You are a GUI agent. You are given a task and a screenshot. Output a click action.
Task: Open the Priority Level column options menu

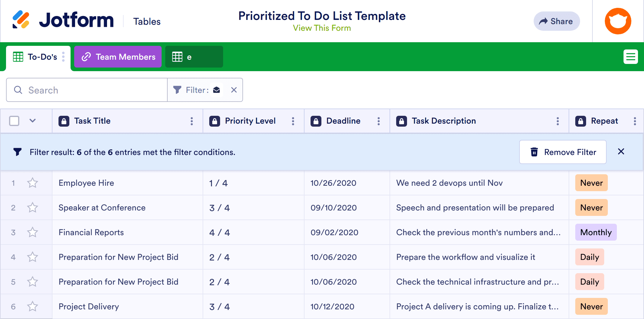(x=293, y=121)
